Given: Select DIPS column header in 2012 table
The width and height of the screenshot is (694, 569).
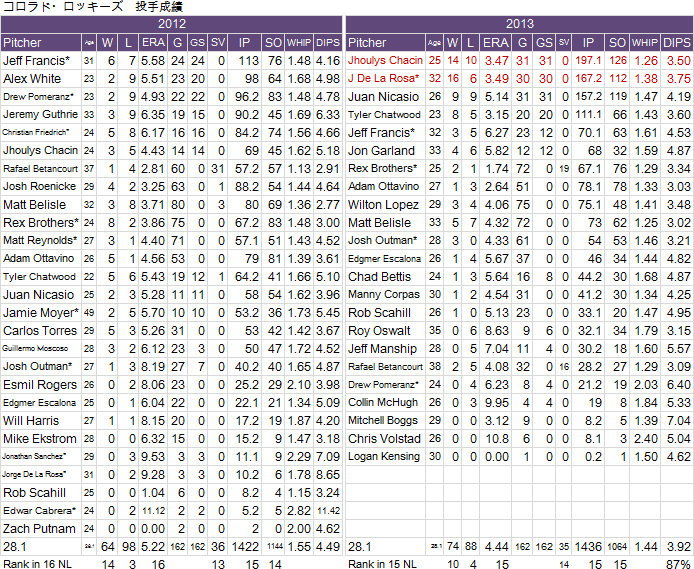Looking at the screenshot, I should [x=328, y=42].
